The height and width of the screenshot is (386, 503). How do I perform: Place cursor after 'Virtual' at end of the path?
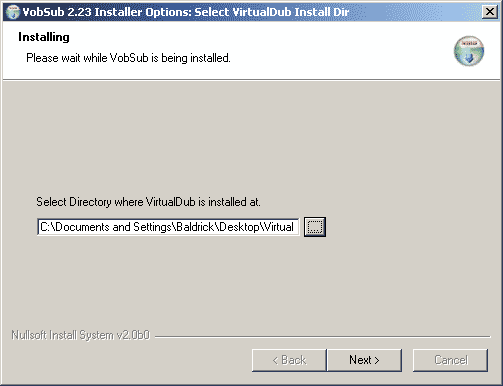296,227
